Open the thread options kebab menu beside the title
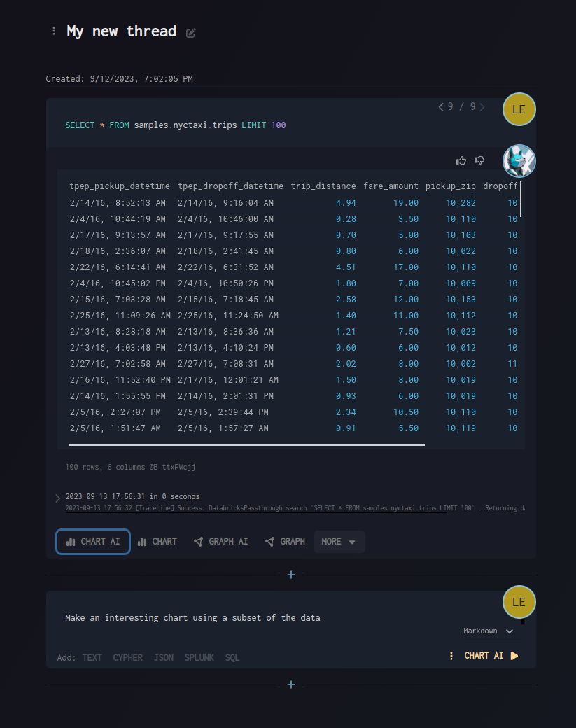576x728 pixels. click(x=54, y=31)
